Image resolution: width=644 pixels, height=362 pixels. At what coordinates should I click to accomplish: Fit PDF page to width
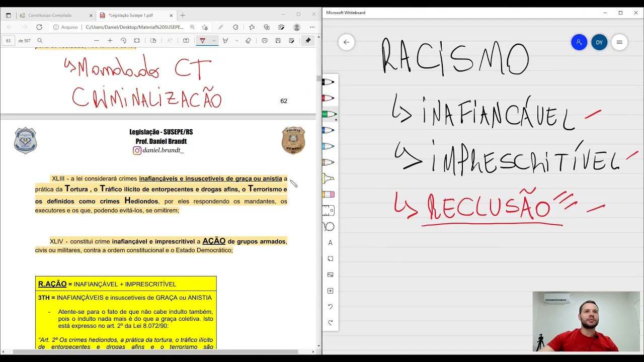pos(137,41)
